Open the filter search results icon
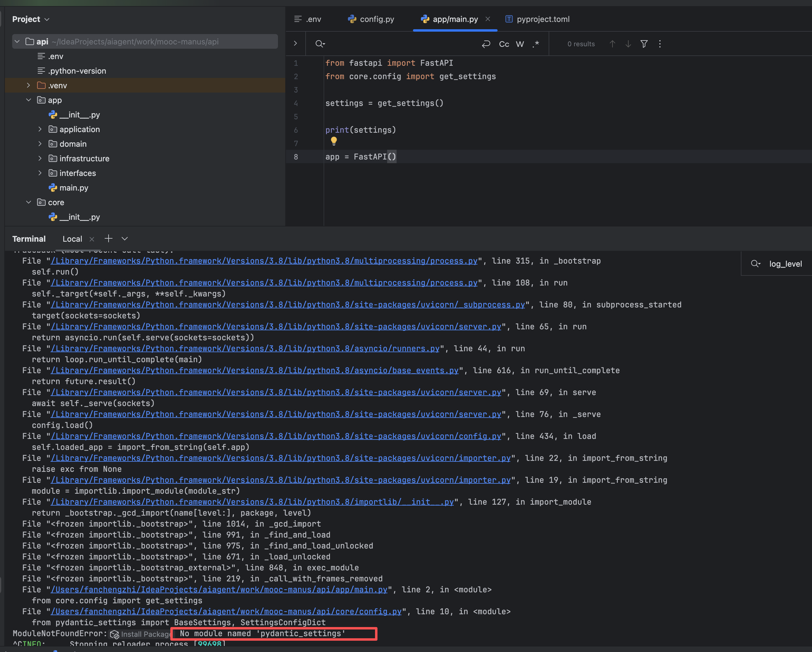This screenshot has width=812, height=652. (644, 44)
